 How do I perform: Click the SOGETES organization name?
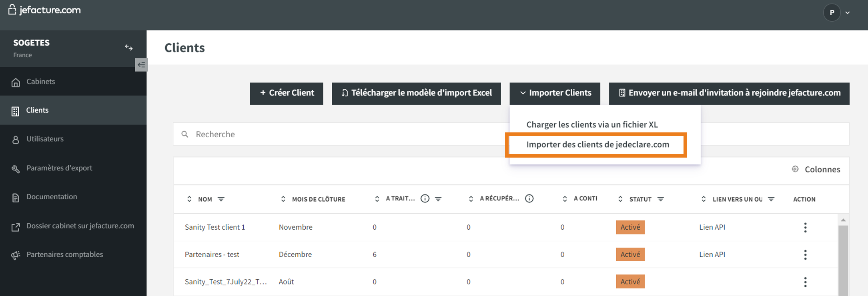pyautogui.click(x=31, y=43)
